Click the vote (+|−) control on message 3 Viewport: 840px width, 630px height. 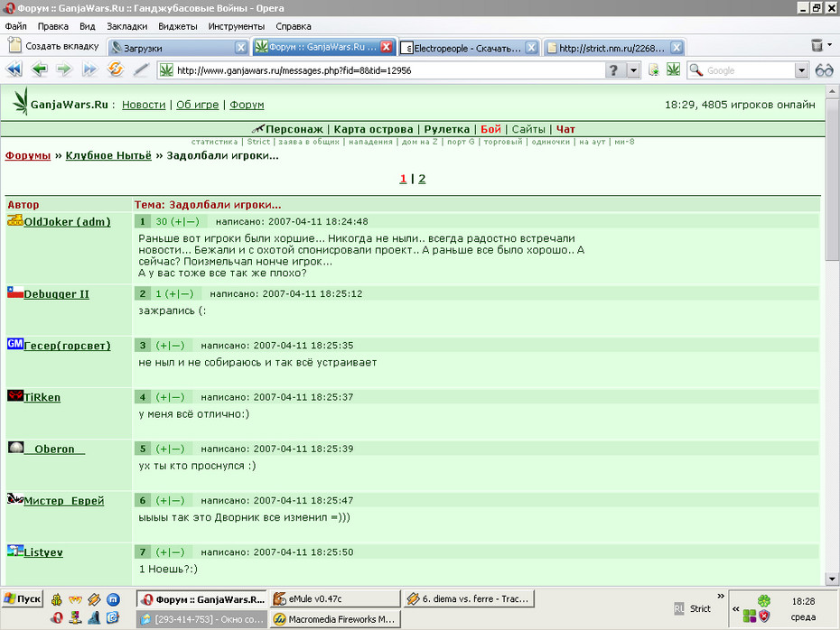point(170,346)
